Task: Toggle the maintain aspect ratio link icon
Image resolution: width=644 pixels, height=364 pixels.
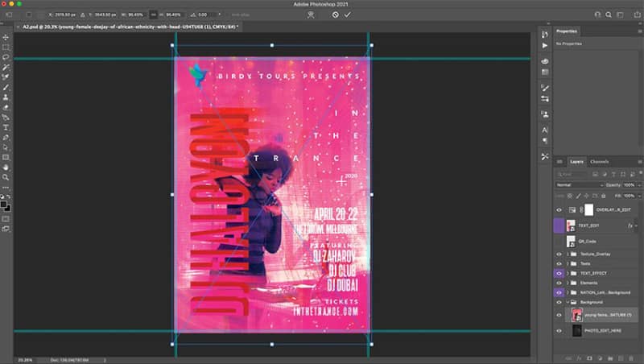Action: (x=153, y=14)
